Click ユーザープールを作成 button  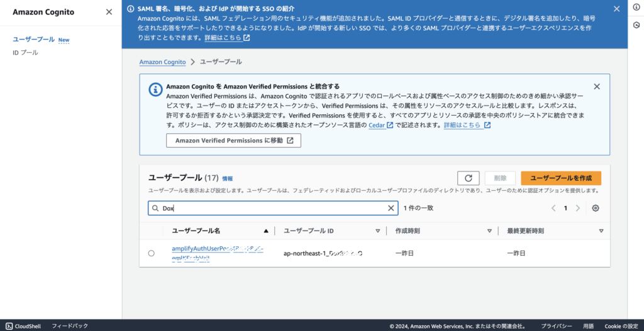[x=561, y=178]
